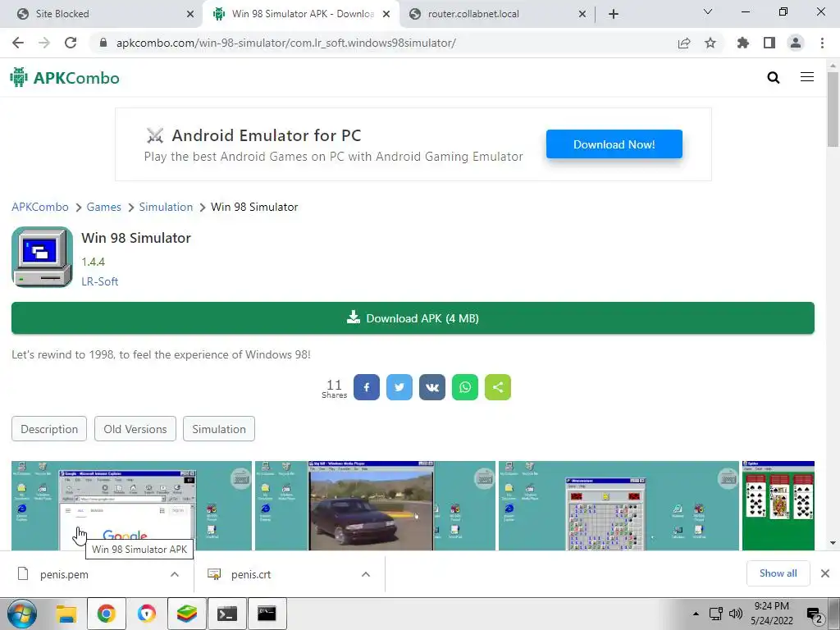Open the notification center icon

pyautogui.click(x=815, y=614)
